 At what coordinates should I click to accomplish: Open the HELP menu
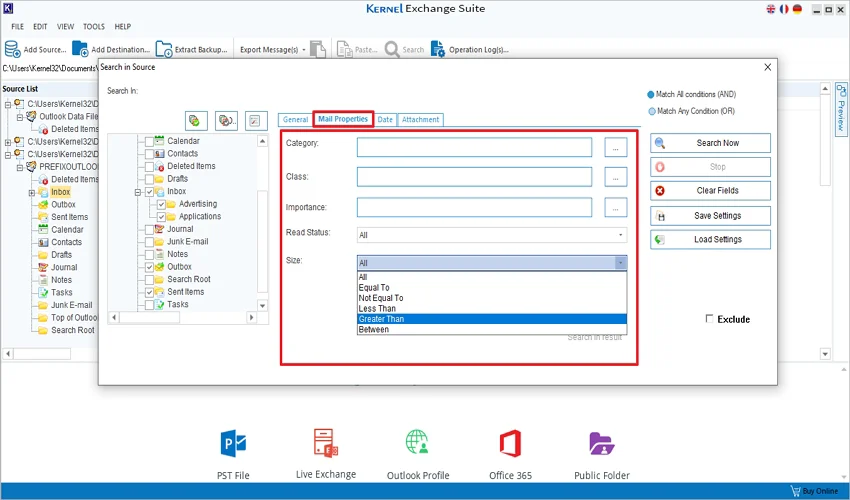coord(123,27)
